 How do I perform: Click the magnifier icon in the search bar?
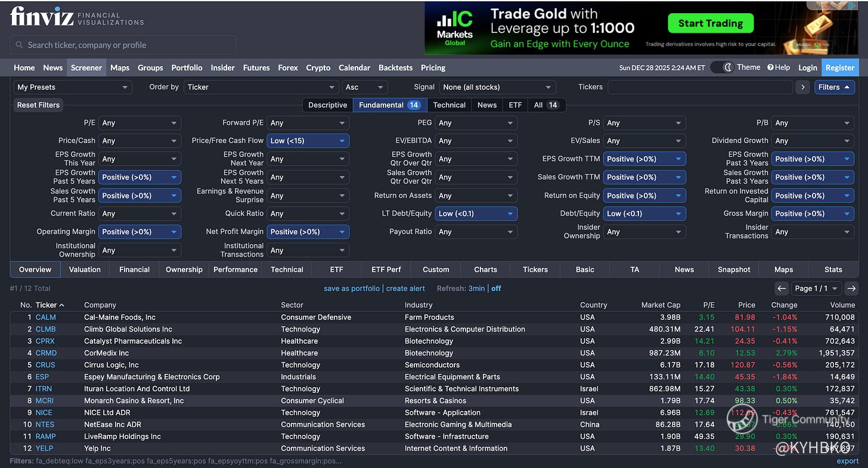(x=20, y=45)
